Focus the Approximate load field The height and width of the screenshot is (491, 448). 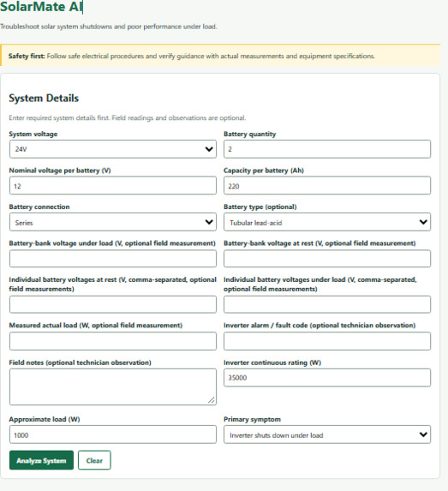point(113,434)
